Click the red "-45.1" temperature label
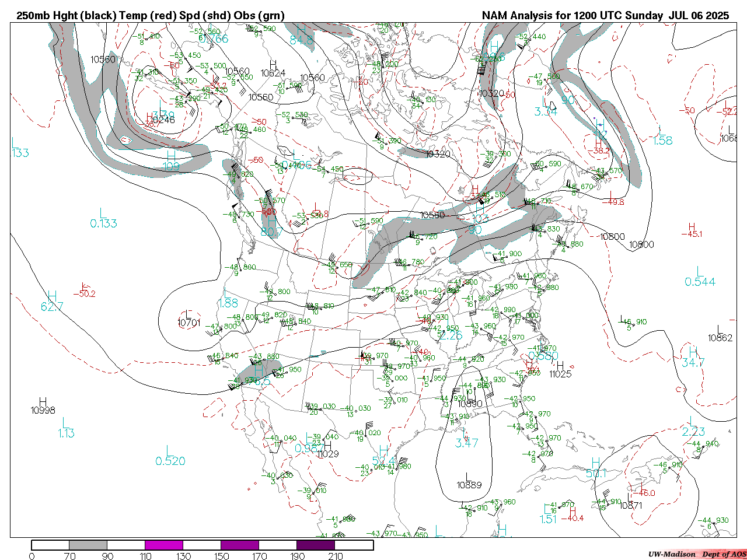The height and width of the screenshot is (560, 747). (692, 235)
